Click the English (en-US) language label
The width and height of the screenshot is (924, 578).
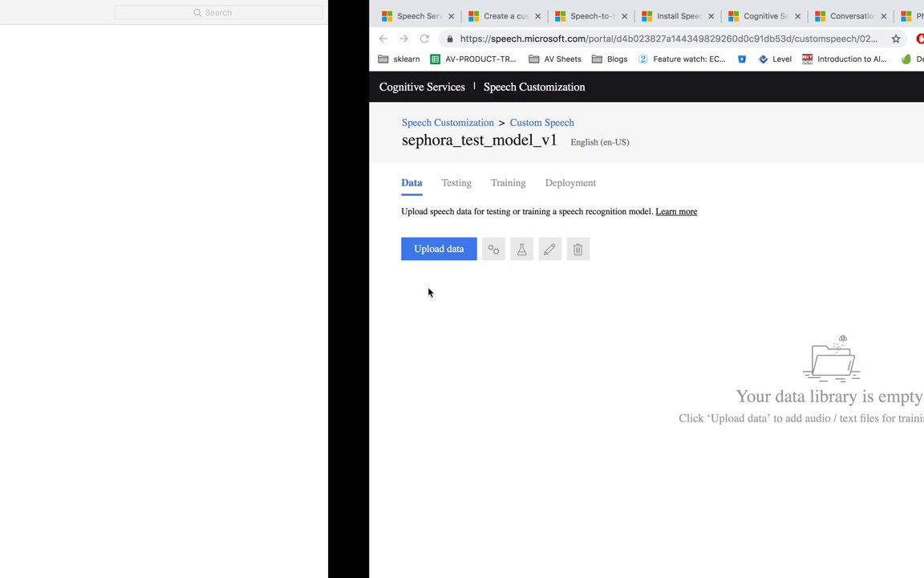point(599,142)
